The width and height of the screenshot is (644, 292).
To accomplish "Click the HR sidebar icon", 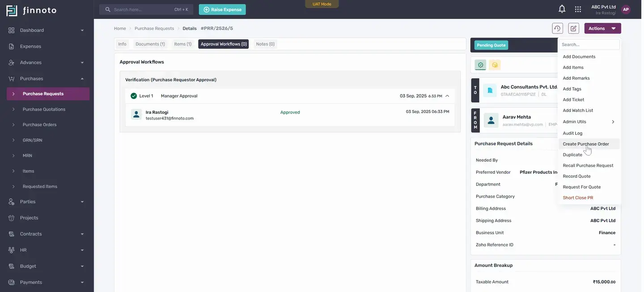I will [12, 250].
